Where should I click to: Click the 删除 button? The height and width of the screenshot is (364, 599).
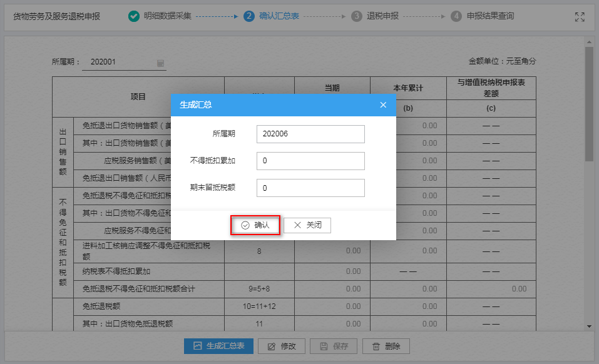click(386, 346)
